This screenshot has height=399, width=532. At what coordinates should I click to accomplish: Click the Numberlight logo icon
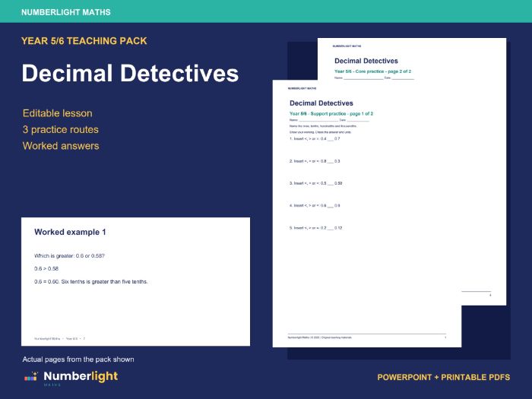pyautogui.click(x=31, y=377)
